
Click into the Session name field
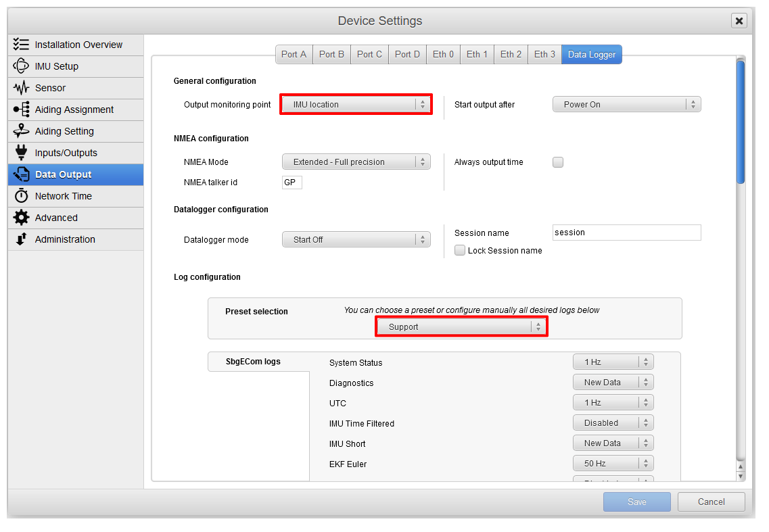click(626, 233)
